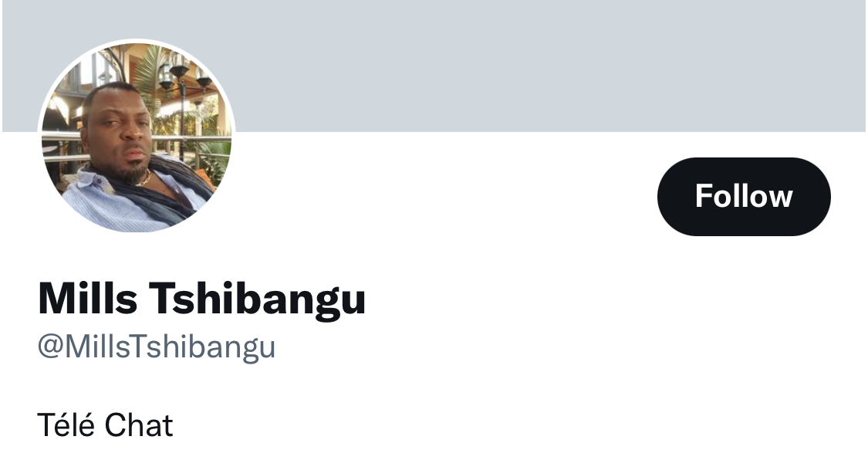Image resolution: width=868 pixels, height=460 pixels.
Task: Open Mills Tshibangu's profile picture
Action: click(136, 137)
